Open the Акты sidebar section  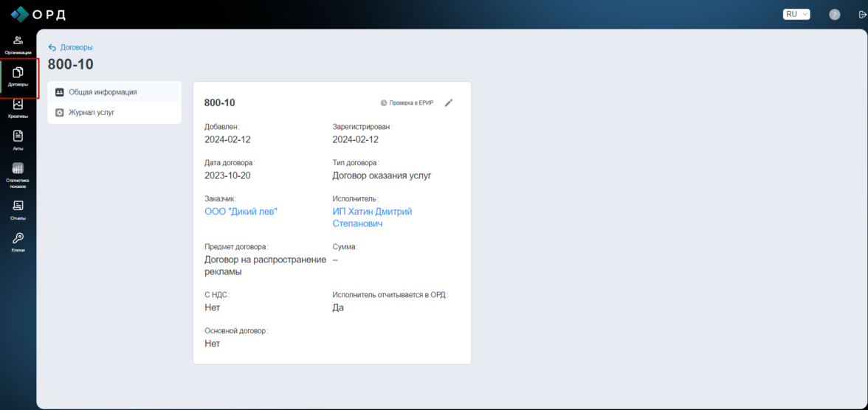(18, 141)
